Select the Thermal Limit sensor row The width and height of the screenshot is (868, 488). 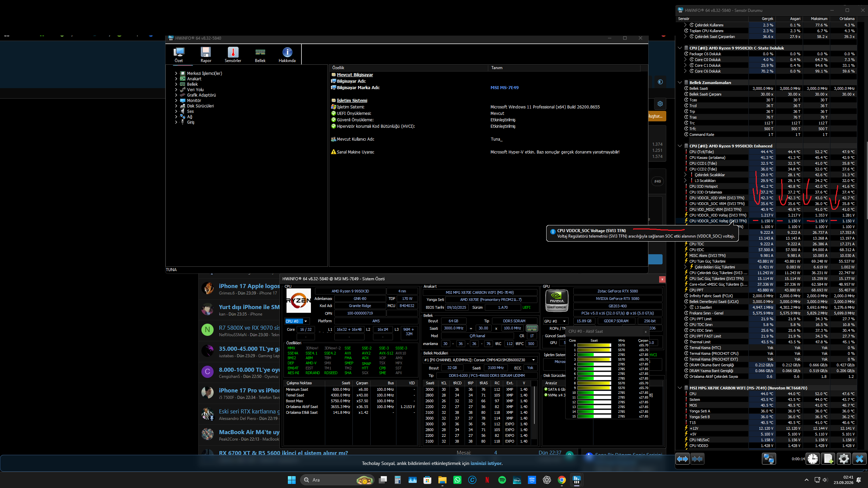click(x=767, y=342)
